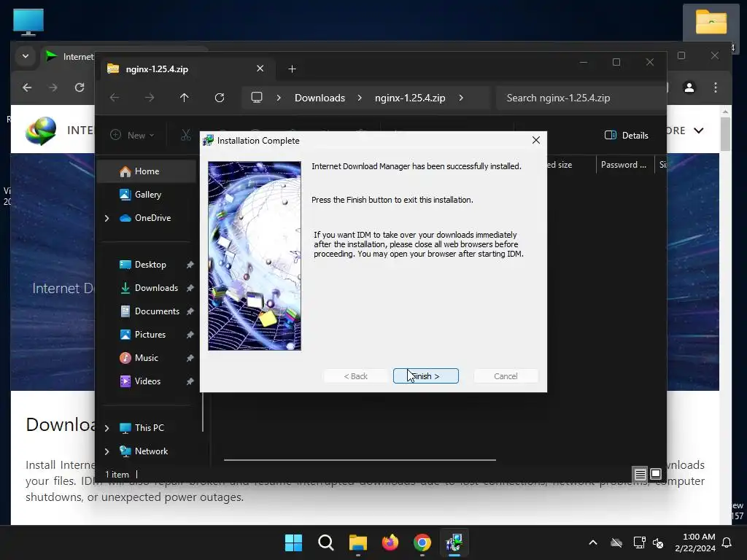Screen dimensions: 747x560
Task: Toggle the Details pane in Explorer
Action: click(x=626, y=135)
